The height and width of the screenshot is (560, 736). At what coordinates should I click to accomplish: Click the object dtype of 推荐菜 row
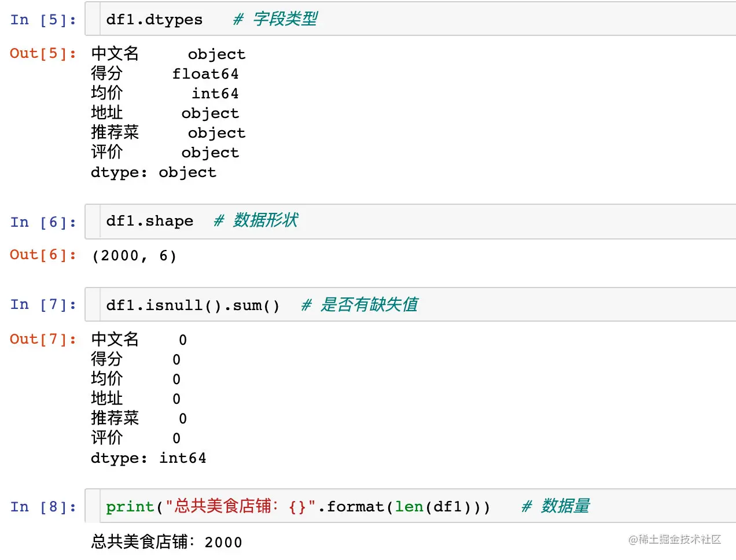(217, 133)
